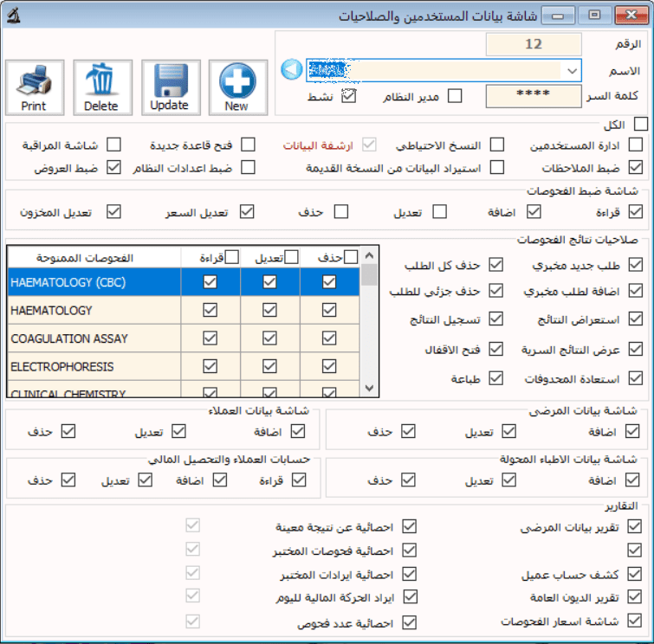Click the كلمة السر password field

tap(533, 96)
